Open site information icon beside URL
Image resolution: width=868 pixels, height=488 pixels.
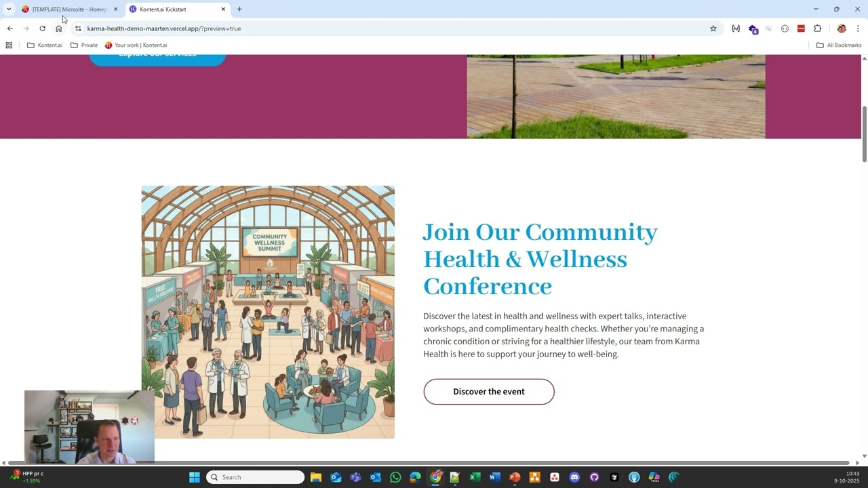point(78,28)
